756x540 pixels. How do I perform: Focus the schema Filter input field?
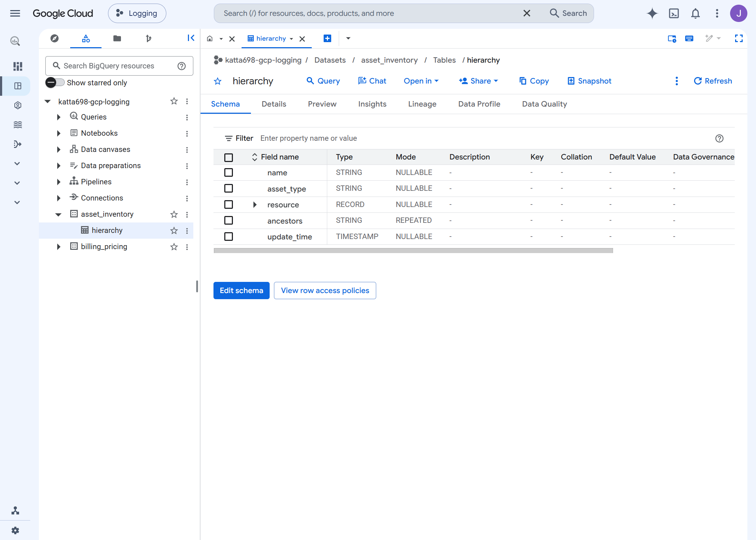(x=484, y=138)
